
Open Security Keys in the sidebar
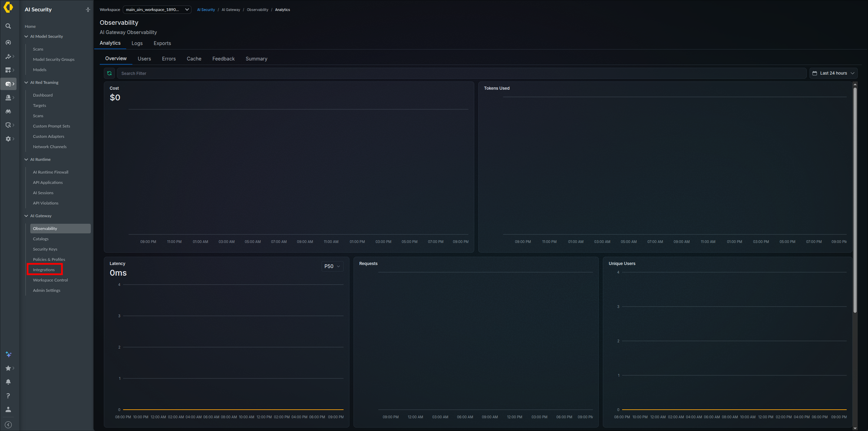coord(45,249)
